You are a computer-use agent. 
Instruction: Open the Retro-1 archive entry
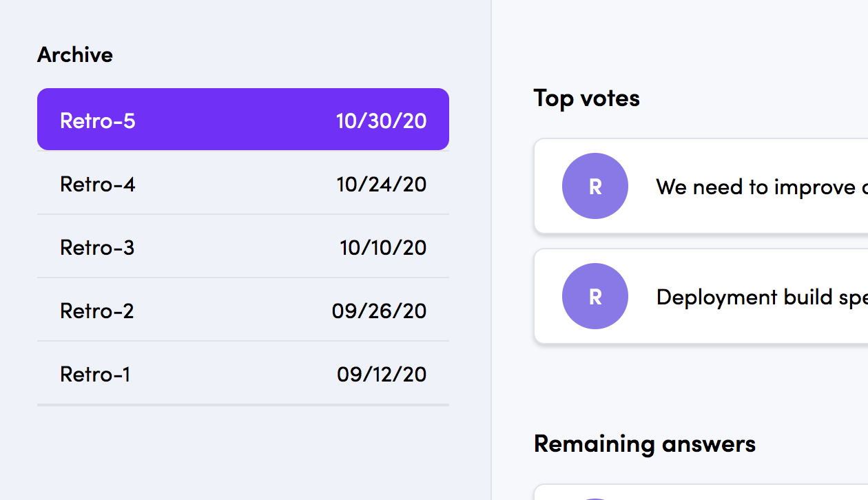click(x=243, y=373)
